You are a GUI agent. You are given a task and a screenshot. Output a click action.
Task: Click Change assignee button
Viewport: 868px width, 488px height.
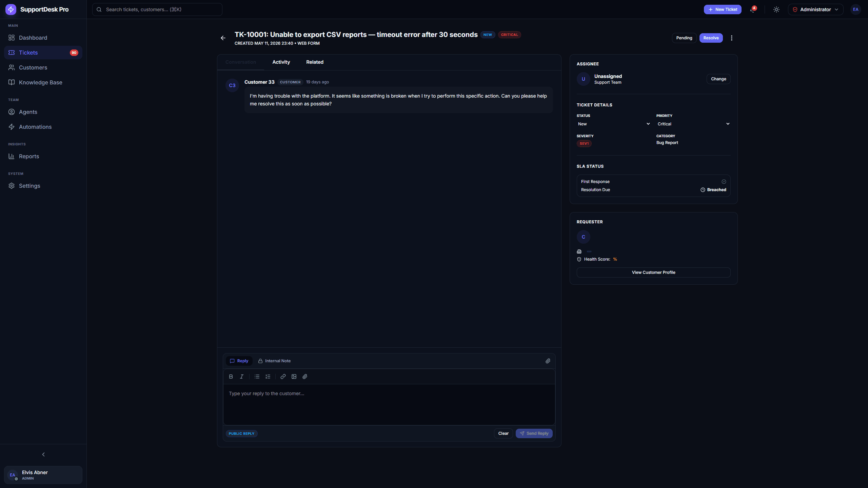coord(718,79)
